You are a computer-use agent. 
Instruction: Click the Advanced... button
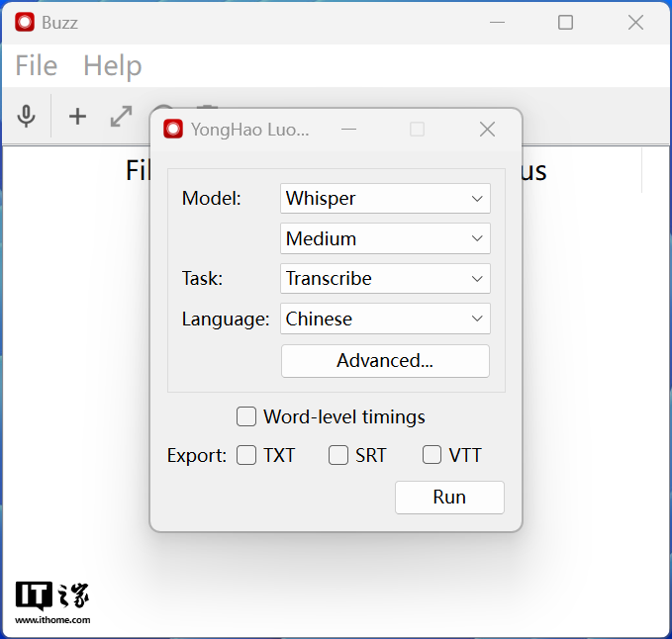tap(385, 361)
